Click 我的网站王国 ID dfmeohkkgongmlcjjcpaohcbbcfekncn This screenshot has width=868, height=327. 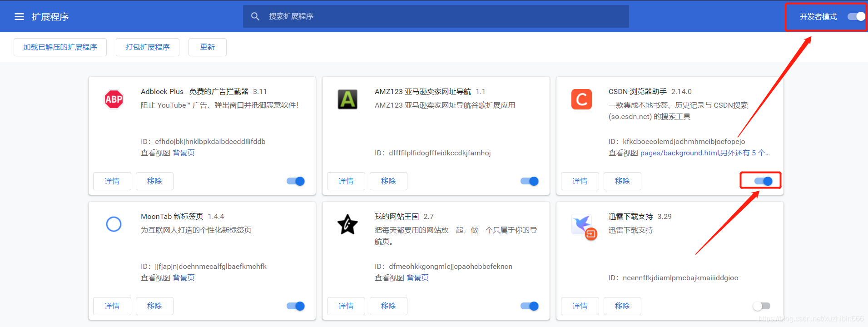(451, 267)
